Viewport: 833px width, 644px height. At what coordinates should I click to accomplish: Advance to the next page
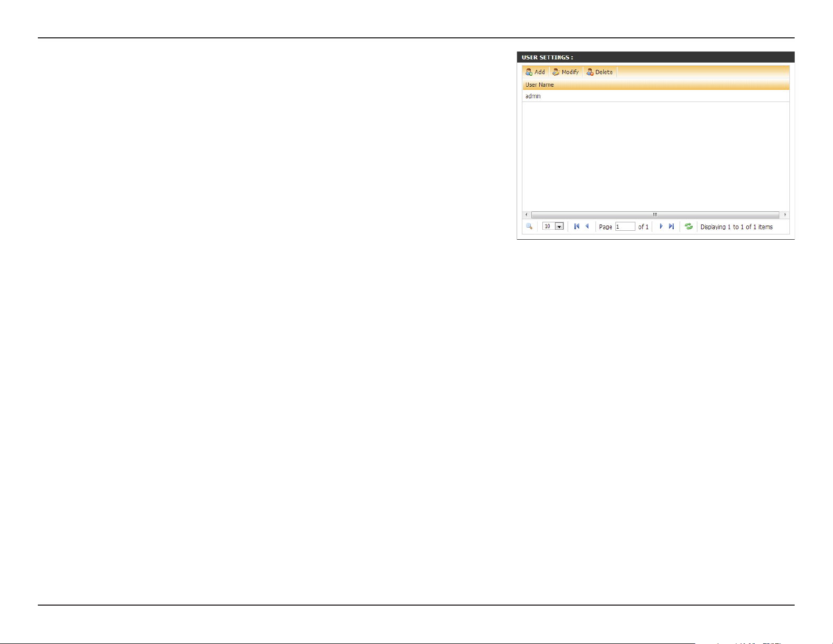(661, 227)
